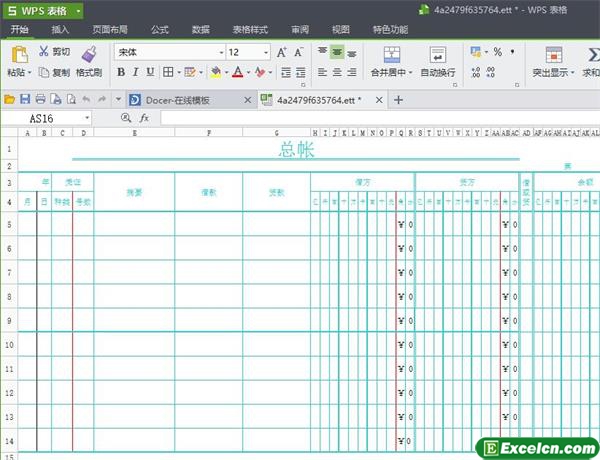Open the 插入 ribbon tab
The height and width of the screenshot is (460, 600).
(x=60, y=29)
